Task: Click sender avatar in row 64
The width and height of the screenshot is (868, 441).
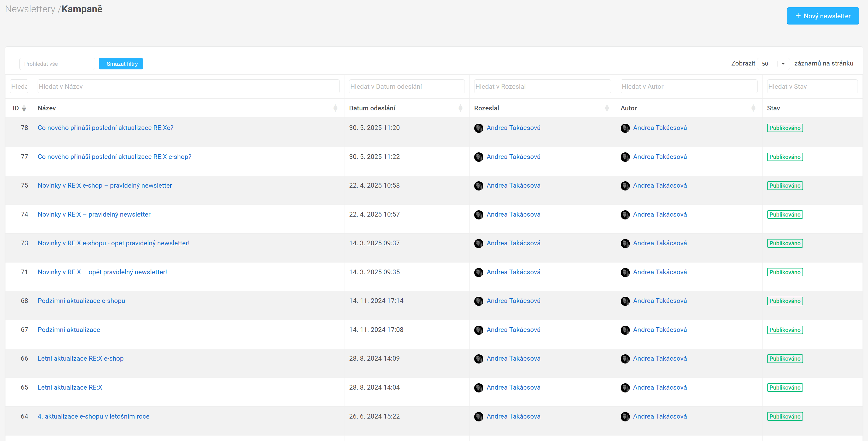Action: [x=478, y=417]
